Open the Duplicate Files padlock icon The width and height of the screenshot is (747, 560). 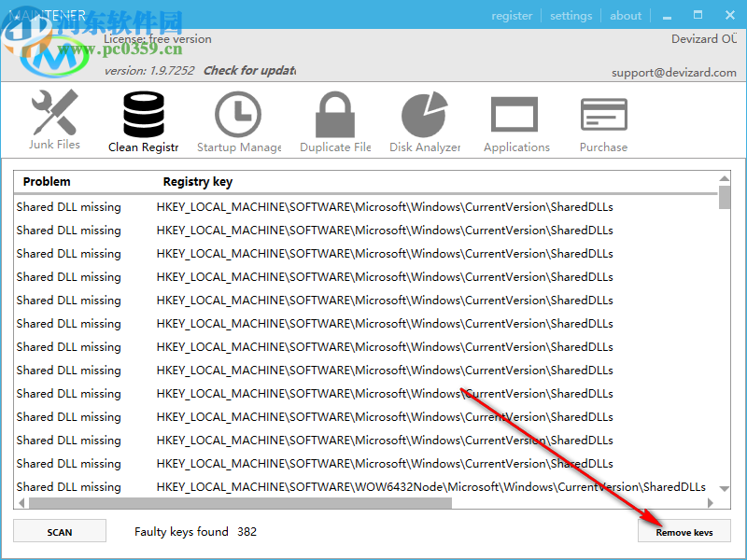tap(335, 114)
